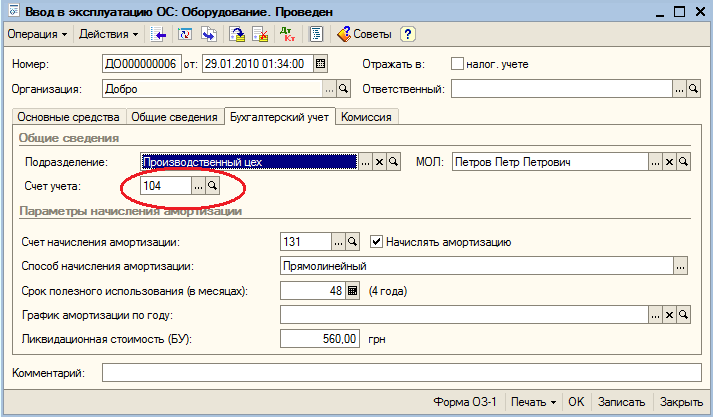Click useful life field 48
713x417 pixels.
(313, 291)
